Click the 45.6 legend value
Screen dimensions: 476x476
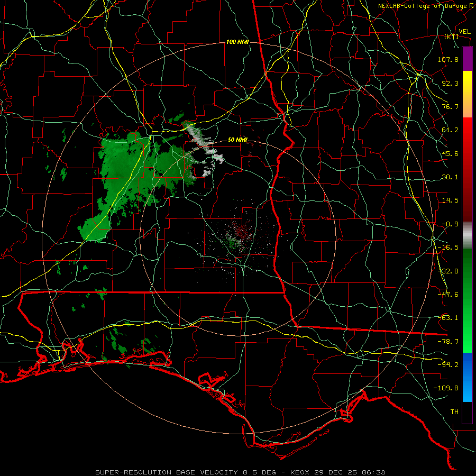450,153
